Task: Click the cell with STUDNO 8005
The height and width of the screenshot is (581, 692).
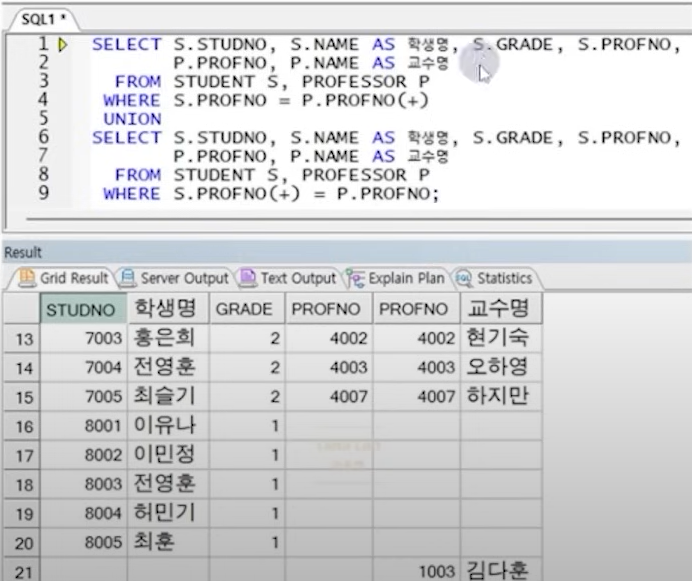Action: pyautogui.click(x=83, y=542)
